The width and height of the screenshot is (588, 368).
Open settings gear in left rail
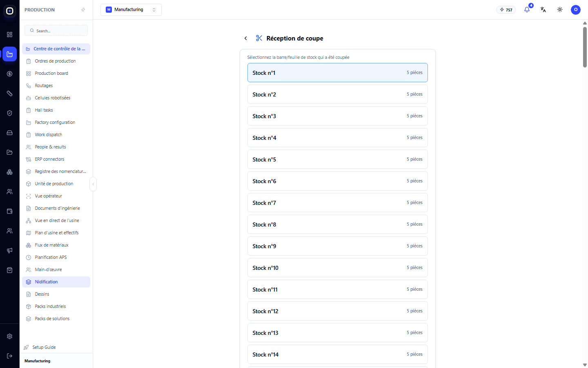[10, 336]
